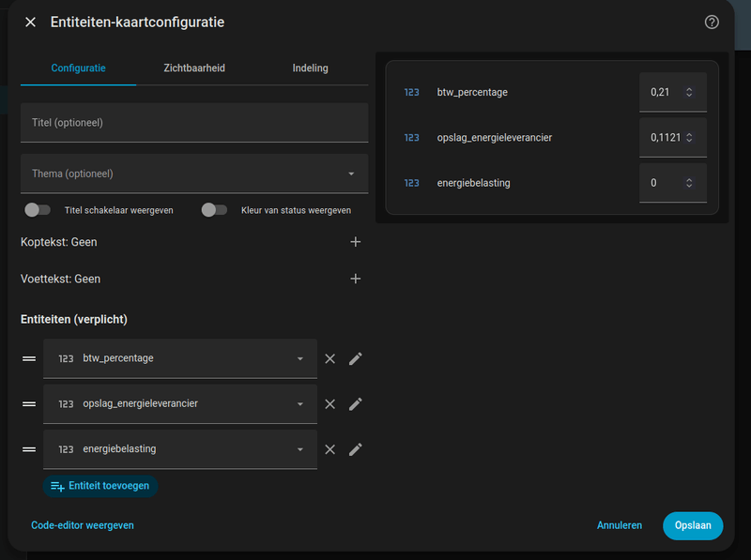Viewport: 751px width, 560px height.
Task: Click the Entiteiten (verplicht) heading
Action: (74, 319)
